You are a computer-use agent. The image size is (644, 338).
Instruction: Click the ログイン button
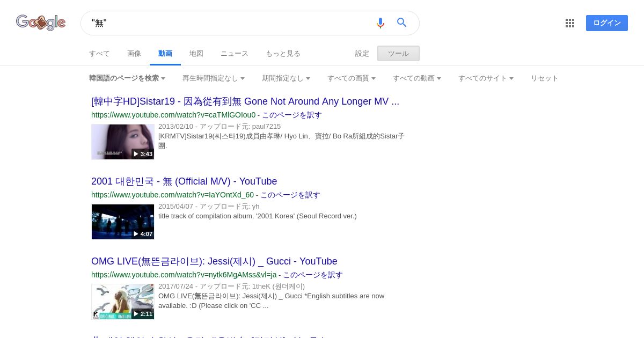(607, 23)
